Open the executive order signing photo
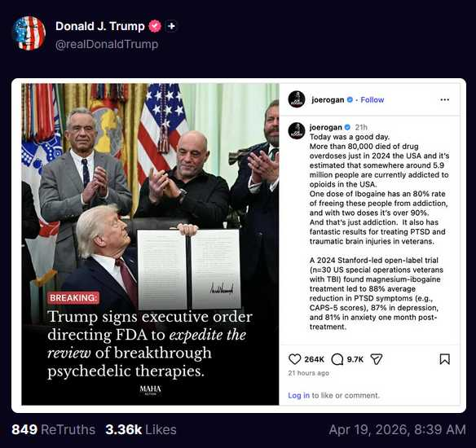This screenshot has width=476, height=448. click(150, 244)
